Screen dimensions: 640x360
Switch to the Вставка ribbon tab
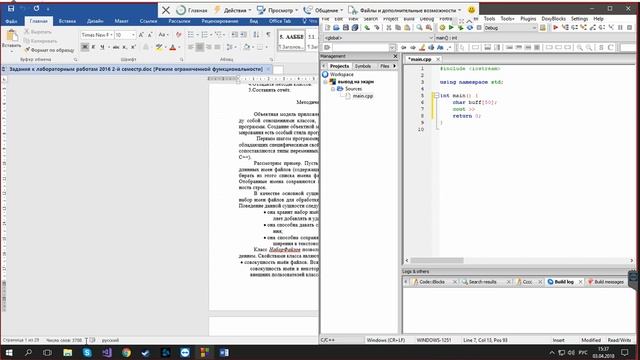pos(67,21)
